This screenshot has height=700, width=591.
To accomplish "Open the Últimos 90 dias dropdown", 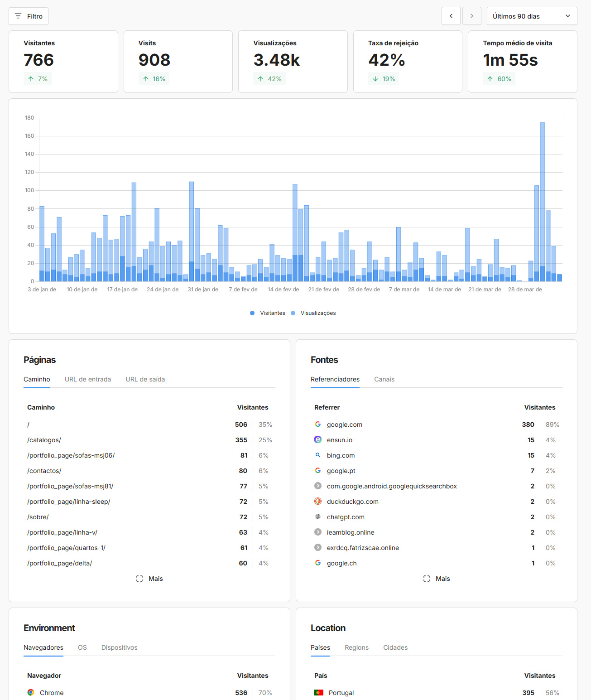I will coord(532,16).
